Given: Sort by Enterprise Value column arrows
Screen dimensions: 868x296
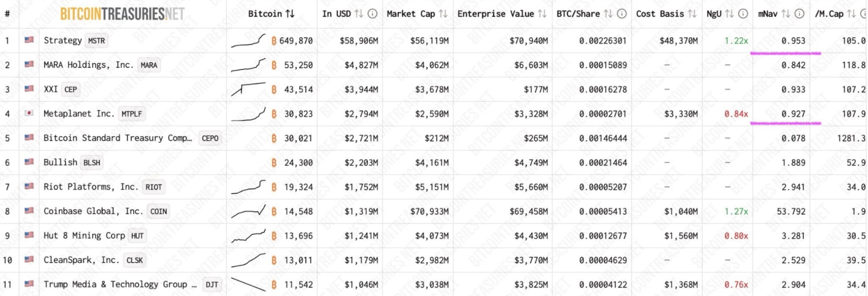Looking at the screenshot, I should (542, 14).
